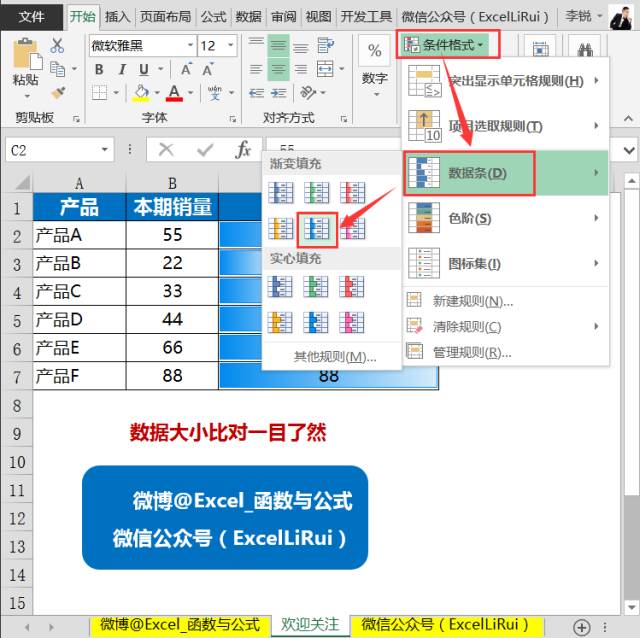This screenshot has height=638, width=640.
Task: Switch to the 数据 tab
Action: (248, 17)
